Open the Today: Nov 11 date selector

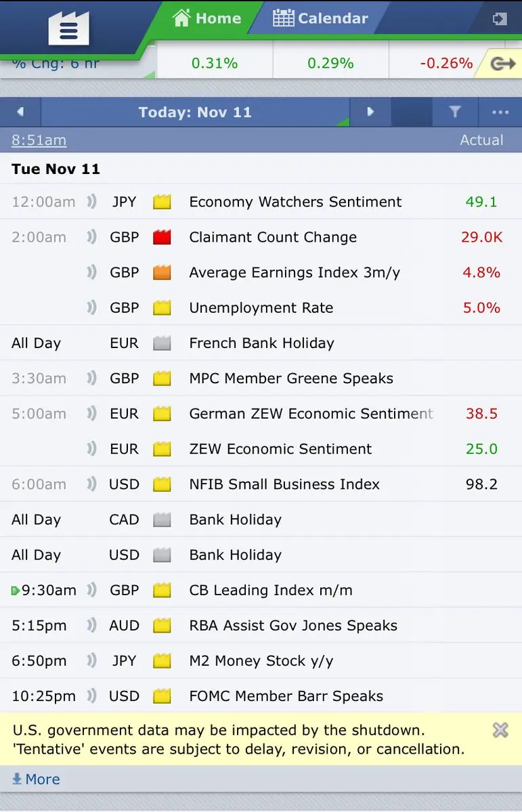point(195,112)
